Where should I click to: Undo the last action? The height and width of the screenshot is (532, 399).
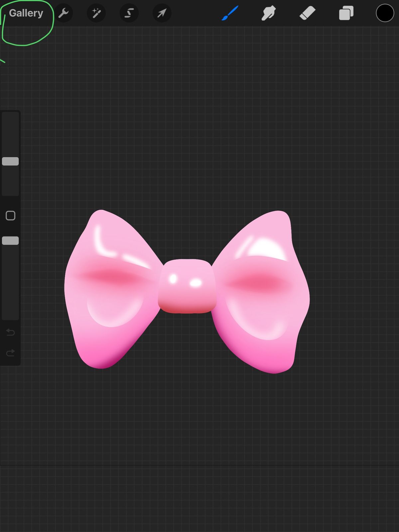(10, 332)
